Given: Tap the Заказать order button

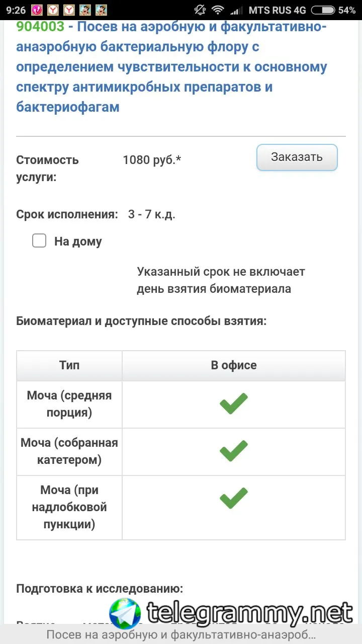Looking at the screenshot, I should [x=297, y=157].
